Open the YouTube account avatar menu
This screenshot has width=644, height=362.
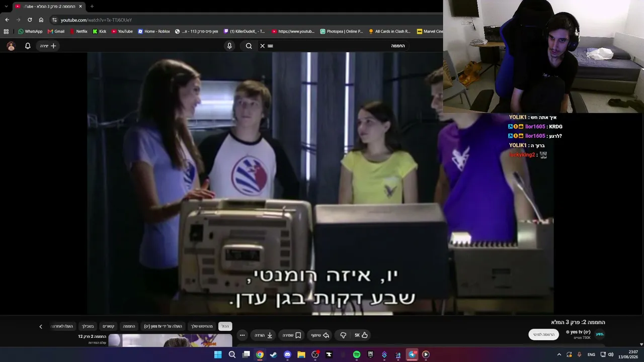pyautogui.click(x=11, y=46)
